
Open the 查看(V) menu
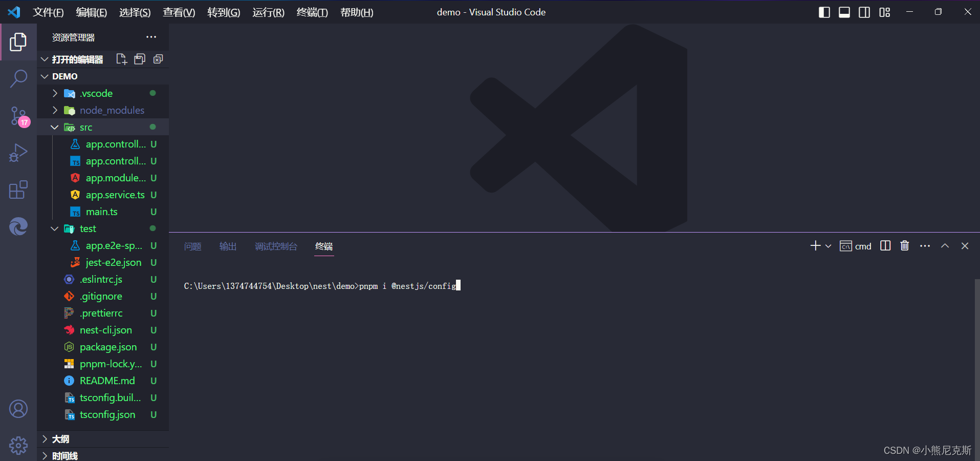point(179,12)
